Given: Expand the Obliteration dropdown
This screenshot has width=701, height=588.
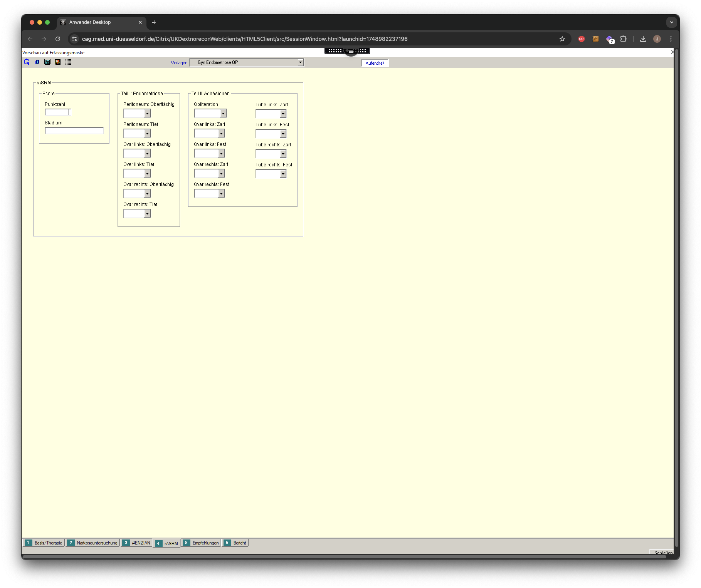Looking at the screenshot, I should [223, 114].
